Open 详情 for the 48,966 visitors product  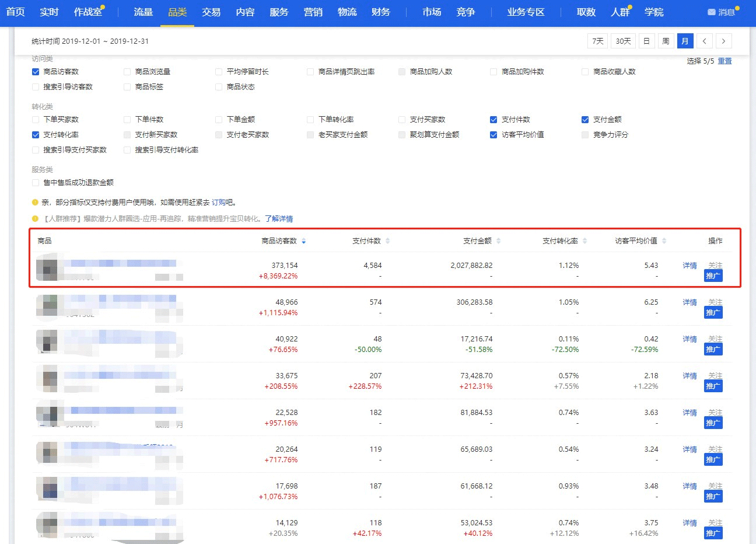tap(689, 302)
